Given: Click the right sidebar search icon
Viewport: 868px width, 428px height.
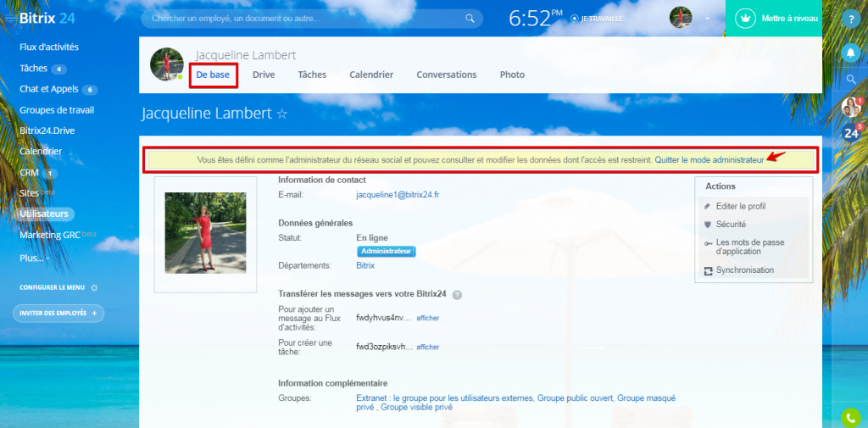Looking at the screenshot, I should (x=851, y=79).
